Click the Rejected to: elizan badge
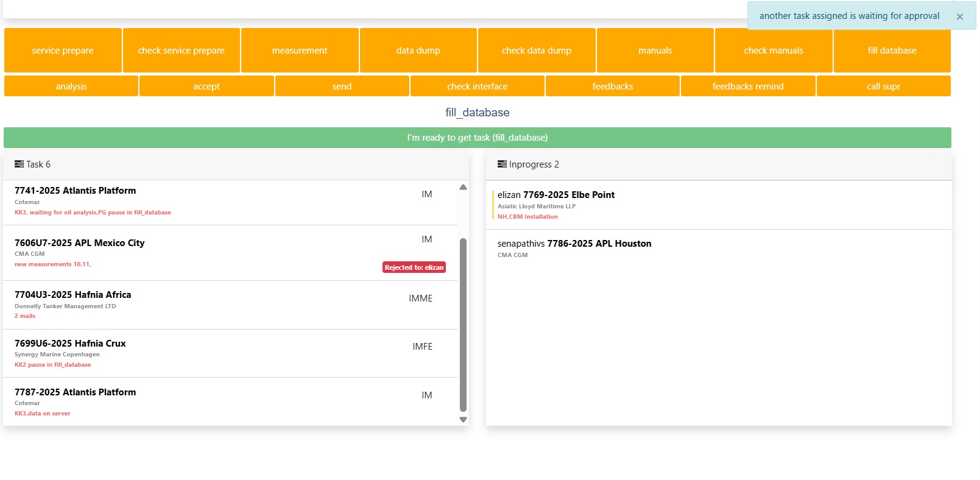 [x=414, y=267]
